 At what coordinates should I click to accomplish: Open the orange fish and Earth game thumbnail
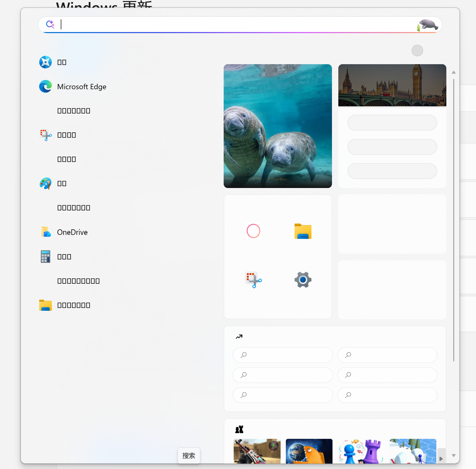309,451
